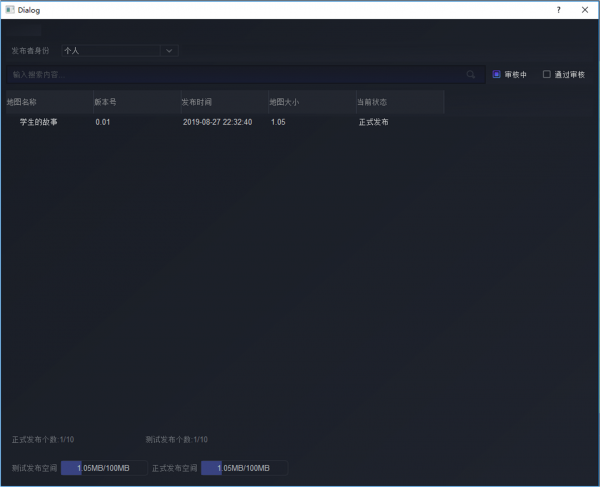Click the dropdown arrow next to 个人
This screenshot has width=600, height=487.
[169, 50]
